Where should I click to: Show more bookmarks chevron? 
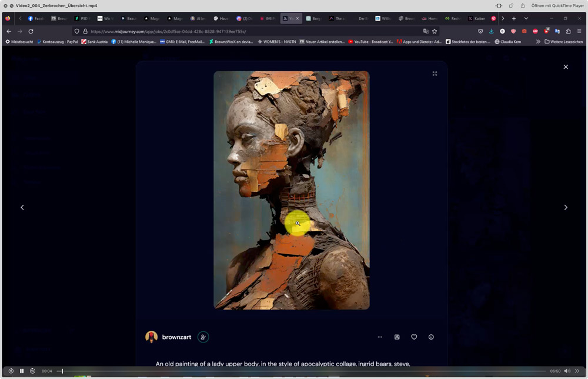click(x=538, y=42)
